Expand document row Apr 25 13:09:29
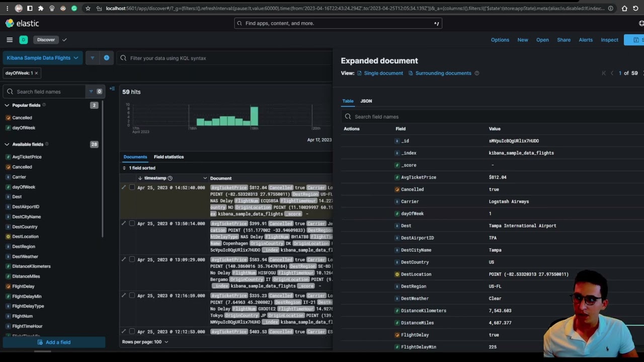This screenshot has width=644, height=362. (x=124, y=259)
